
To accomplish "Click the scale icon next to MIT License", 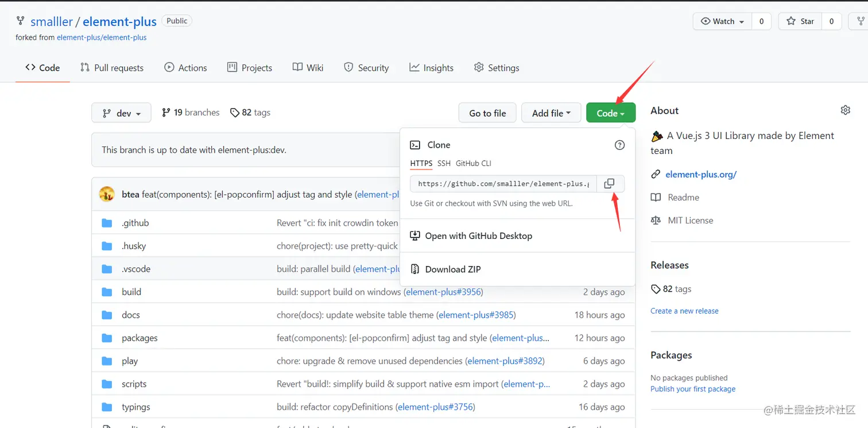I will coord(656,220).
